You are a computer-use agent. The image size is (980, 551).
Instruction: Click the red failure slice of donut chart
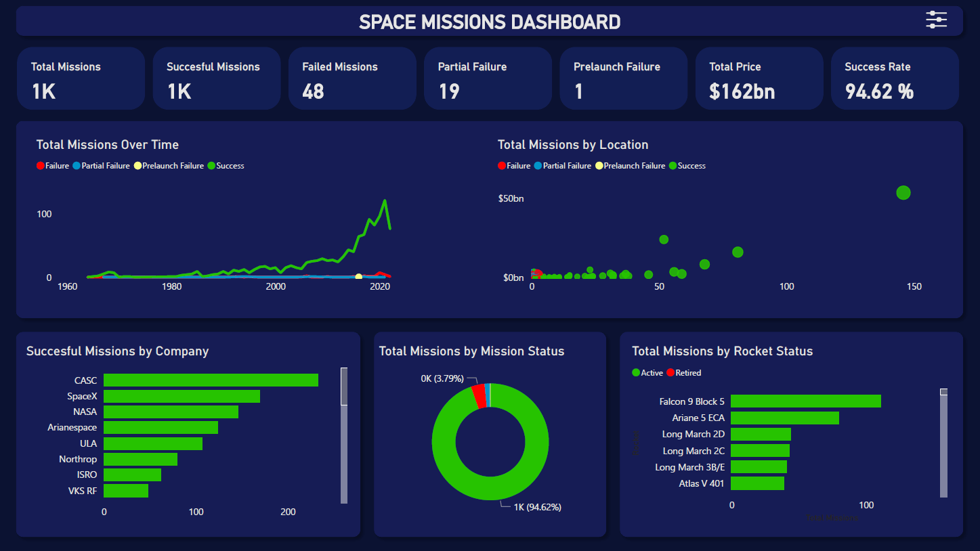[x=479, y=396]
